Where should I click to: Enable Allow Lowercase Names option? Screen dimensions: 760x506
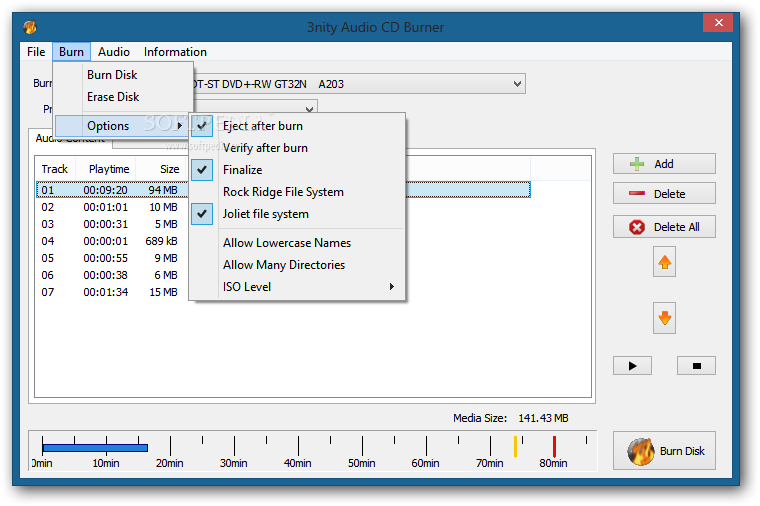tap(297, 243)
